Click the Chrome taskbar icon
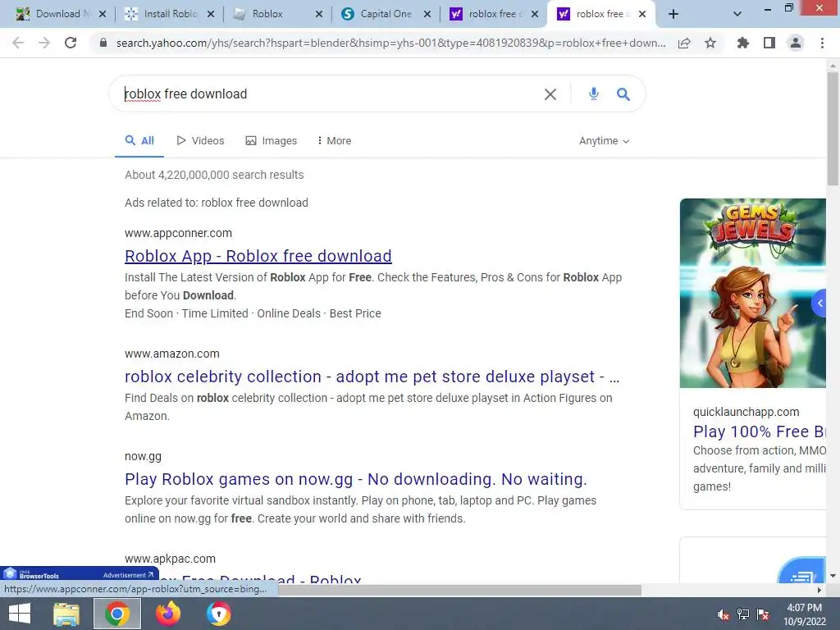The width and height of the screenshot is (840, 630). coord(117,614)
